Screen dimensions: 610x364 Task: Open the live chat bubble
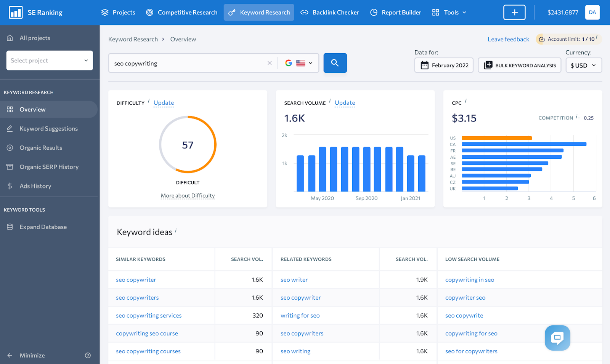(x=557, y=338)
